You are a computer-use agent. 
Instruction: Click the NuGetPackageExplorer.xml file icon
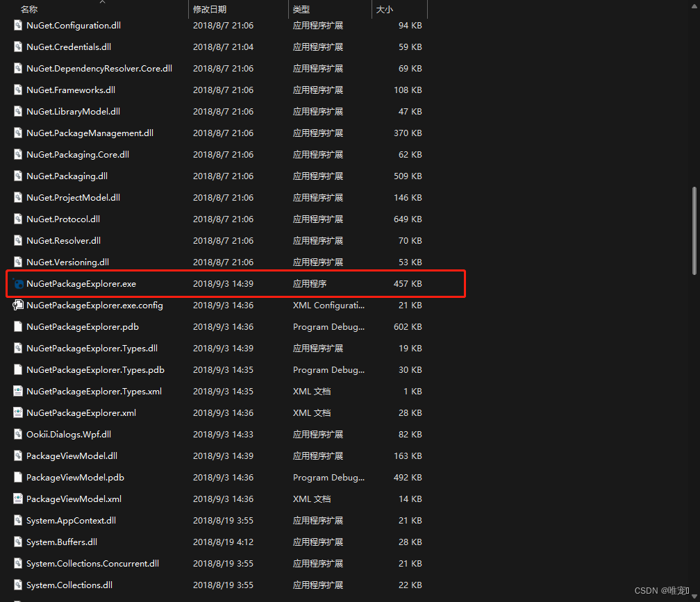click(x=18, y=412)
